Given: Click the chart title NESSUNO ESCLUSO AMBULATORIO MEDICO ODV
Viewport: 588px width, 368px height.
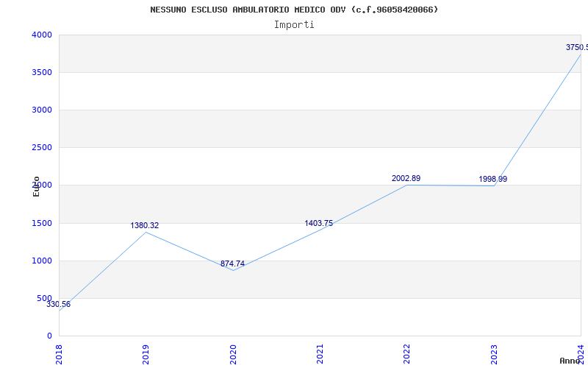Looking at the screenshot, I should (294, 10).
